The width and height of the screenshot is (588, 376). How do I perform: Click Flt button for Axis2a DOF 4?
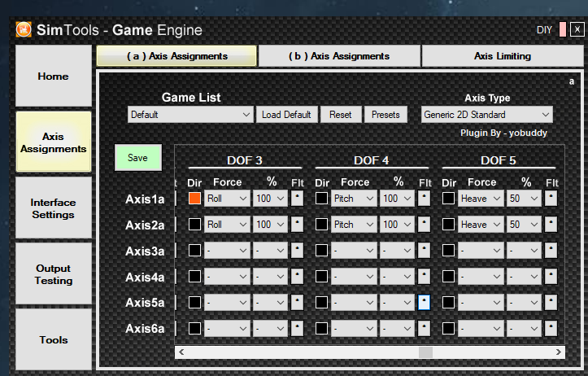click(x=424, y=225)
